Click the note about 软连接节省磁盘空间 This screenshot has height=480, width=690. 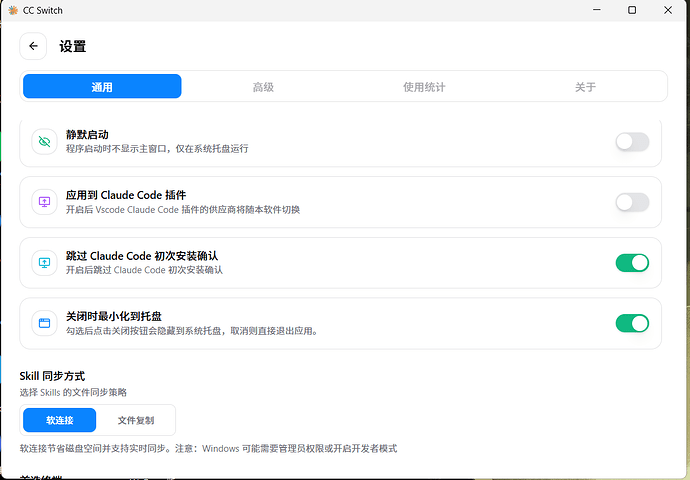pos(208,449)
